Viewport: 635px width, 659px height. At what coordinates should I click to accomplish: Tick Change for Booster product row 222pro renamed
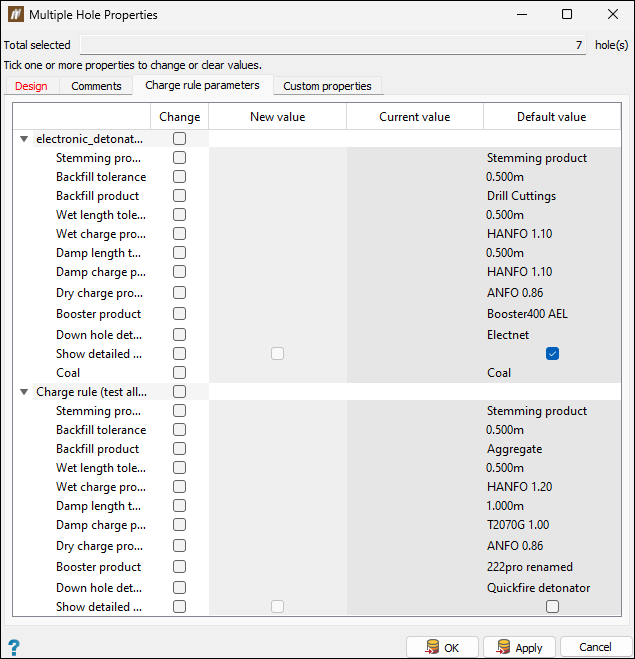tap(179, 567)
